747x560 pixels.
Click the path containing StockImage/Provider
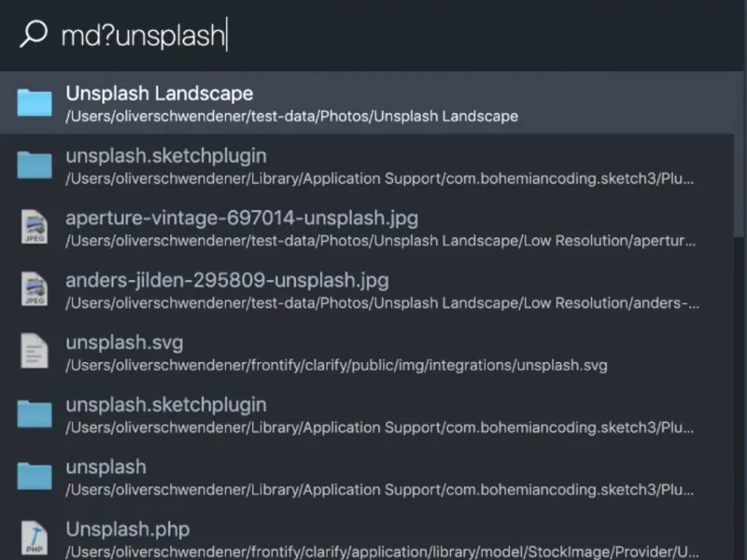coord(382,552)
